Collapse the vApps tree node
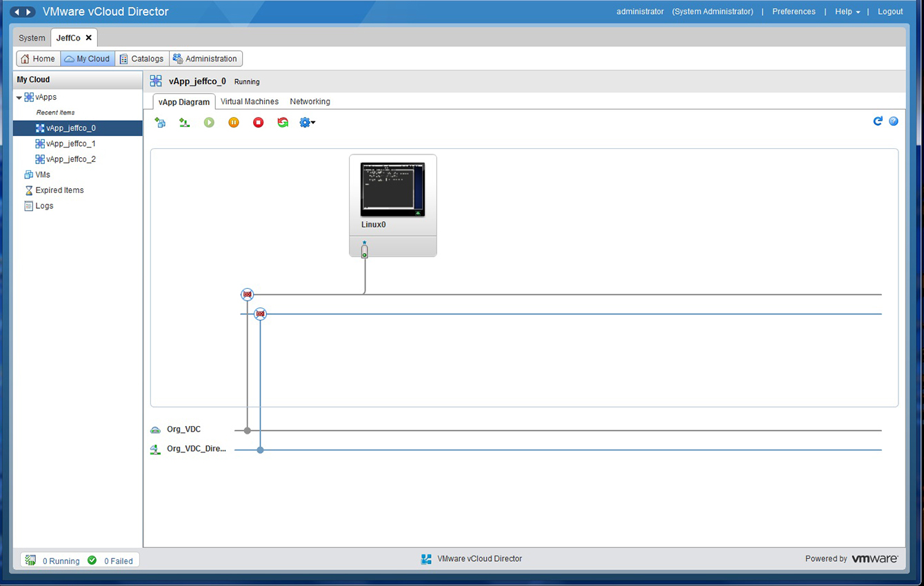The width and height of the screenshot is (924, 586). pyautogui.click(x=19, y=98)
